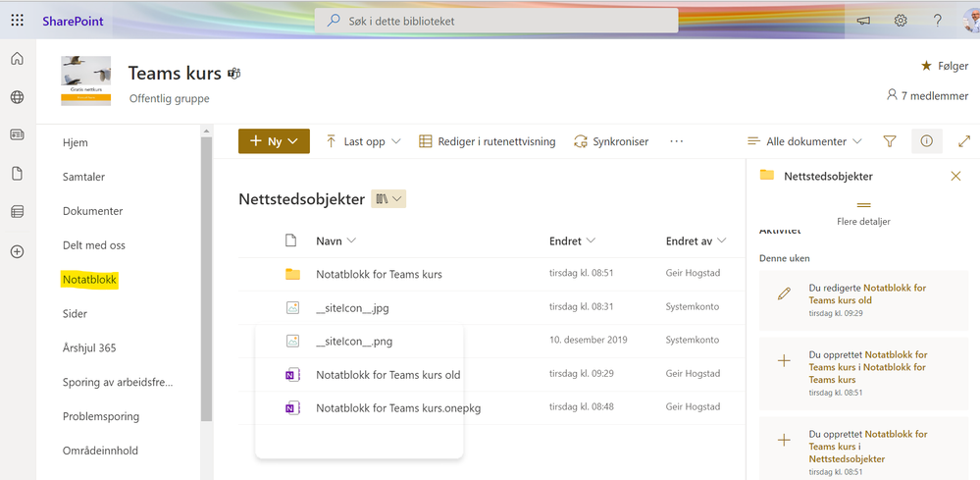Open the __siteIcon__.png file

point(354,342)
